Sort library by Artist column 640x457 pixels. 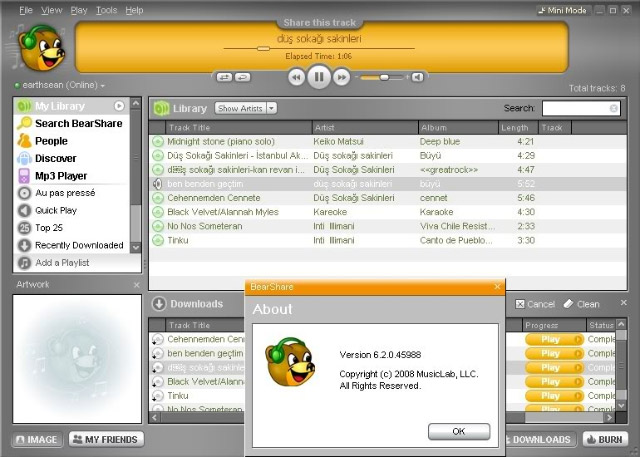pos(365,128)
